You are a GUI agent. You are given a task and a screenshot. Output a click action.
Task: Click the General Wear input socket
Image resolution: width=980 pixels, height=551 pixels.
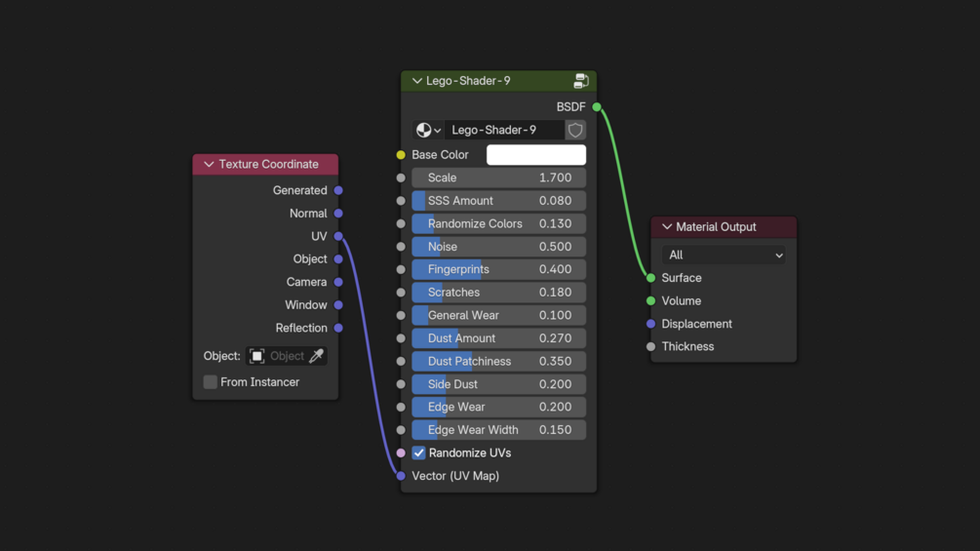[x=401, y=315]
